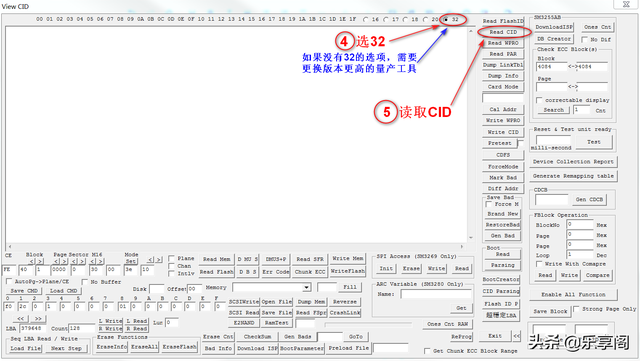Screen dimensions: 640x361
Task: Select the 16 radio option
Action: [x=366, y=19]
